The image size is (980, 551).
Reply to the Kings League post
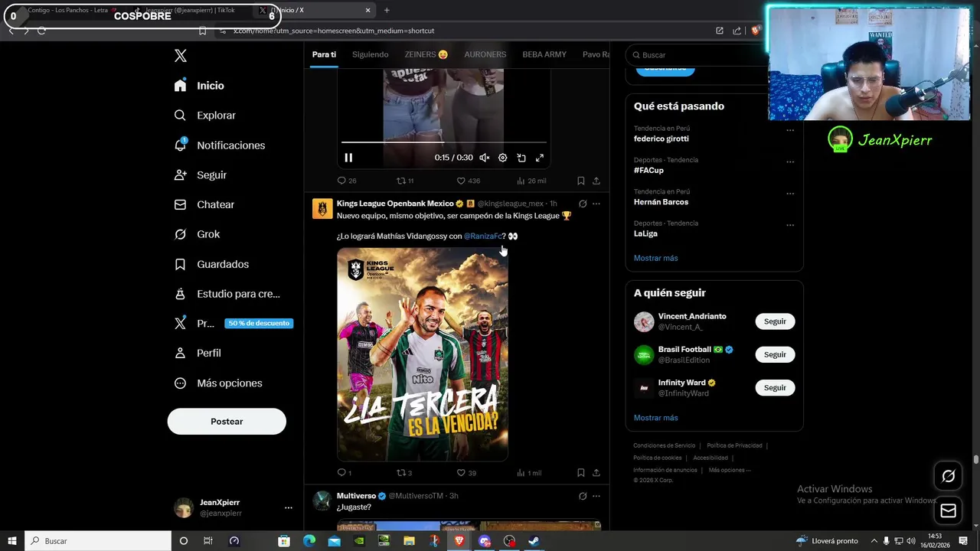coord(345,473)
